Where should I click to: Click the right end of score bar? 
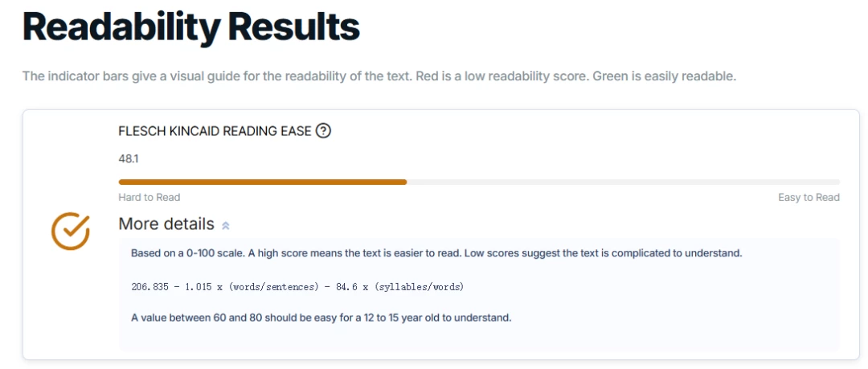[x=837, y=182]
